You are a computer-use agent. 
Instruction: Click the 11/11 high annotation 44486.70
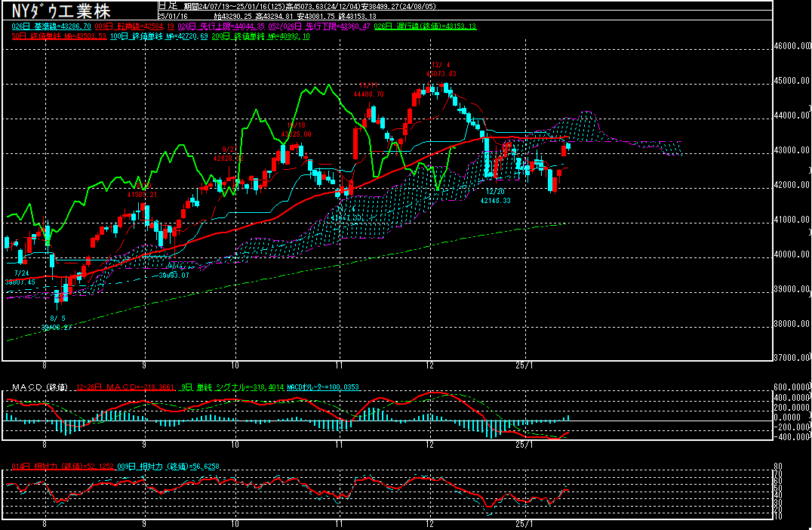tap(369, 90)
